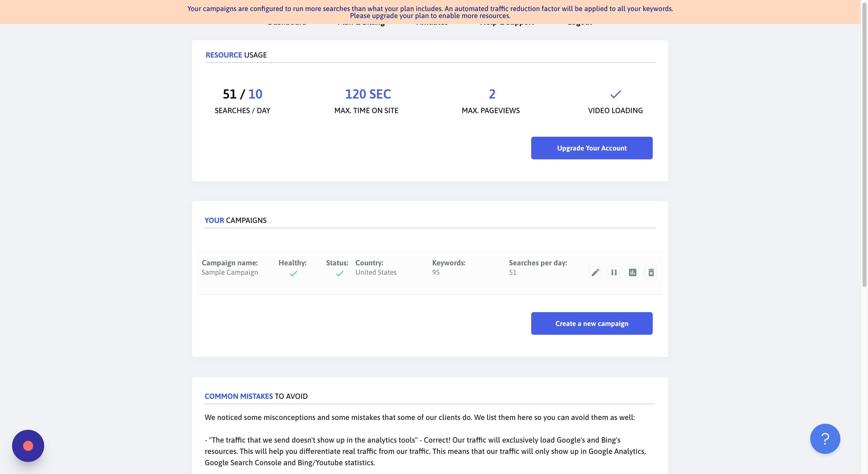Click the "Searches per day:" column label
The width and height of the screenshot is (868, 474).
pyautogui.click(x=538, y=263)
